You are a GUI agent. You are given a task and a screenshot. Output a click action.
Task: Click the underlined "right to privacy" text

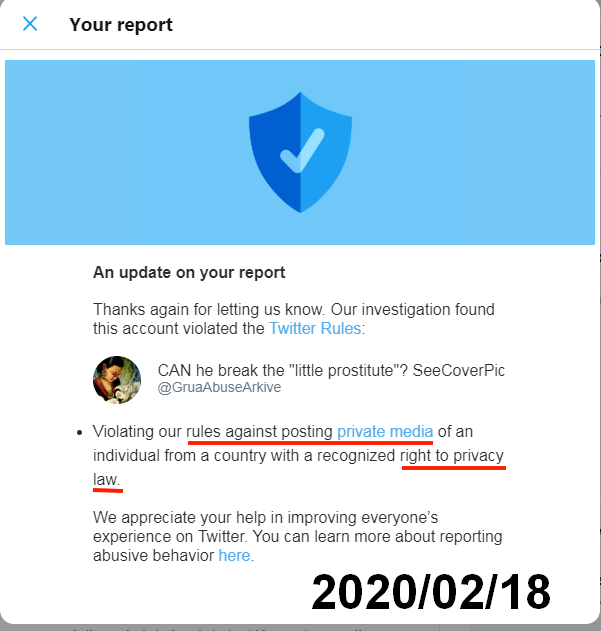coord(452,456)
